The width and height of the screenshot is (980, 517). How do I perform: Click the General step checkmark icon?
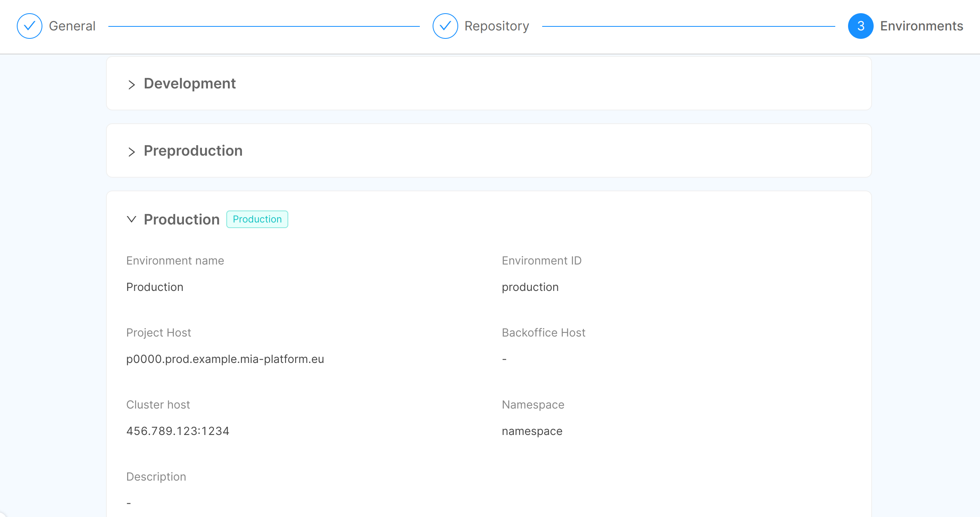pos(29,26)
